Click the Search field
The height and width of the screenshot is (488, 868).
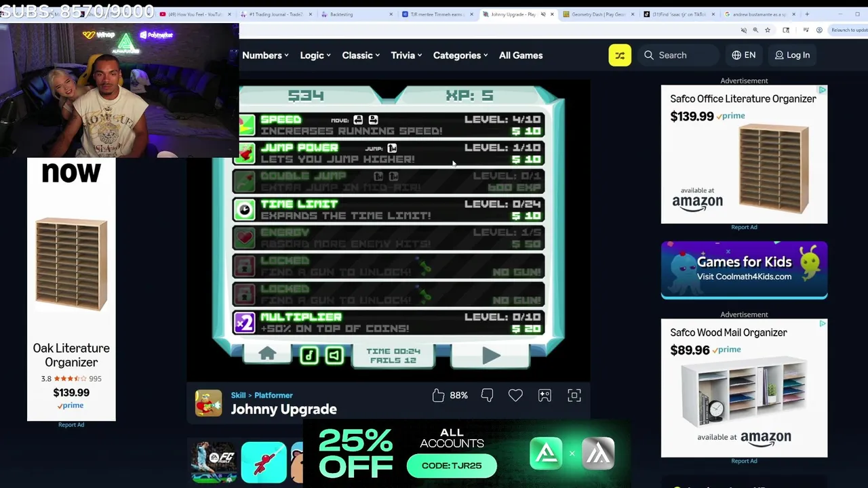pos(678,55)
